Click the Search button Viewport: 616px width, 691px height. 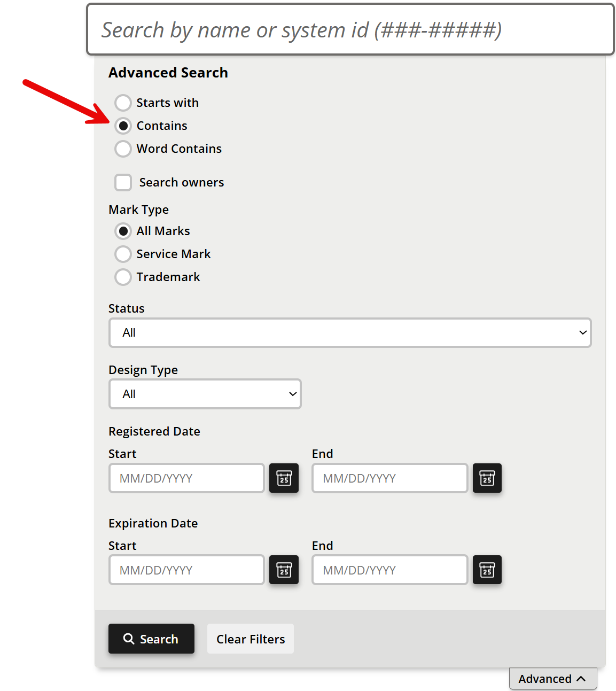coord(151,639)
